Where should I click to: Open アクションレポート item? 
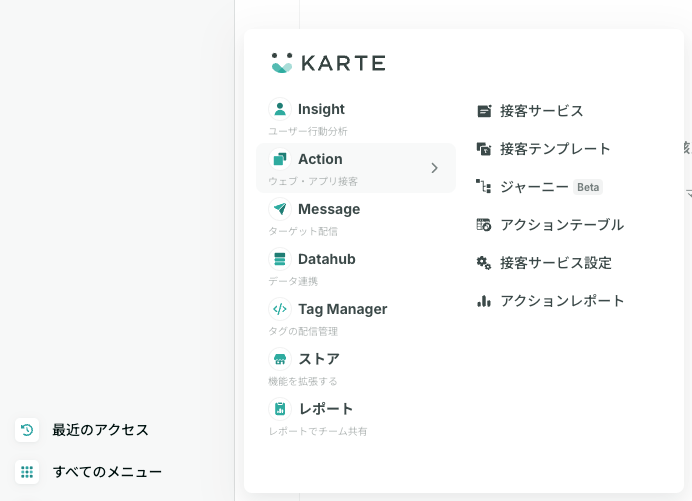click(550, 301)
